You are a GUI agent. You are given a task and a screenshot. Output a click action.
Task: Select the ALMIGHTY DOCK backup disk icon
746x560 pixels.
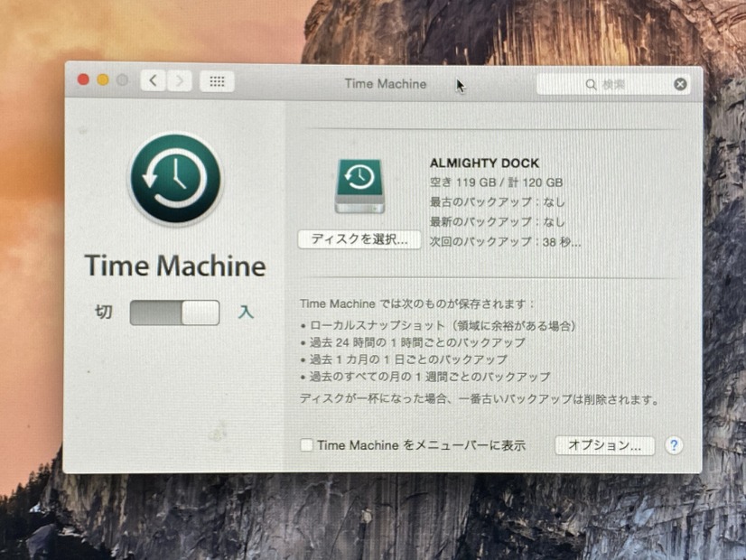click(x=359, y=186)
